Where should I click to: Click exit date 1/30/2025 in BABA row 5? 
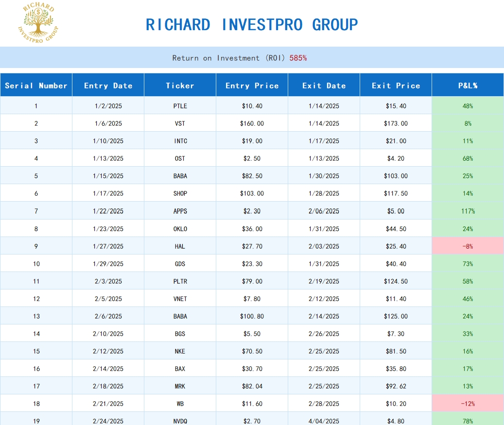point(324,176)
